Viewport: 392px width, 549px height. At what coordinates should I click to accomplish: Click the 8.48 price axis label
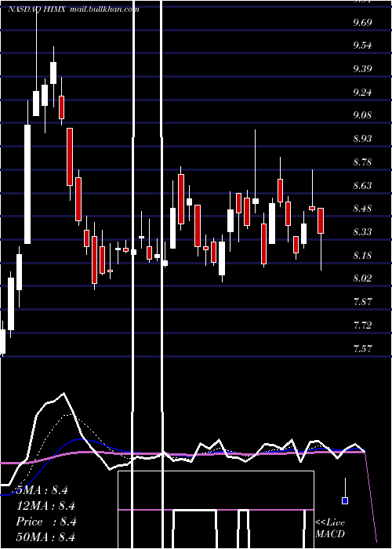click(362, 209)
